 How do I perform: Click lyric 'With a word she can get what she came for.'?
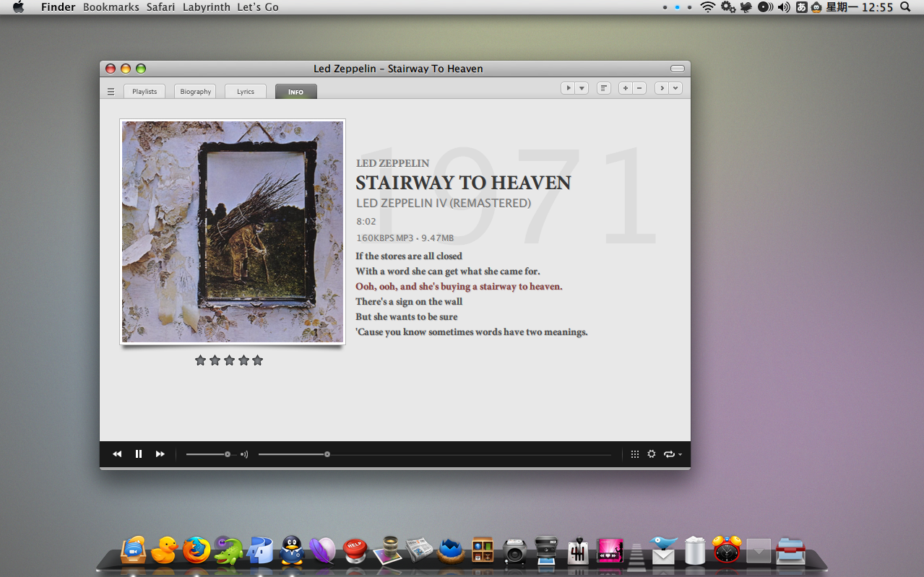tap(448, 272)
